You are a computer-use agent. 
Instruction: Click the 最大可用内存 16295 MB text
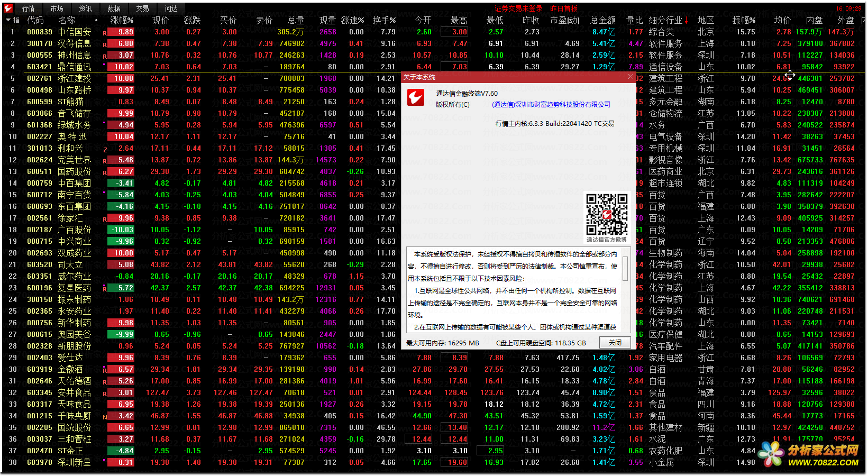[443, 343]
